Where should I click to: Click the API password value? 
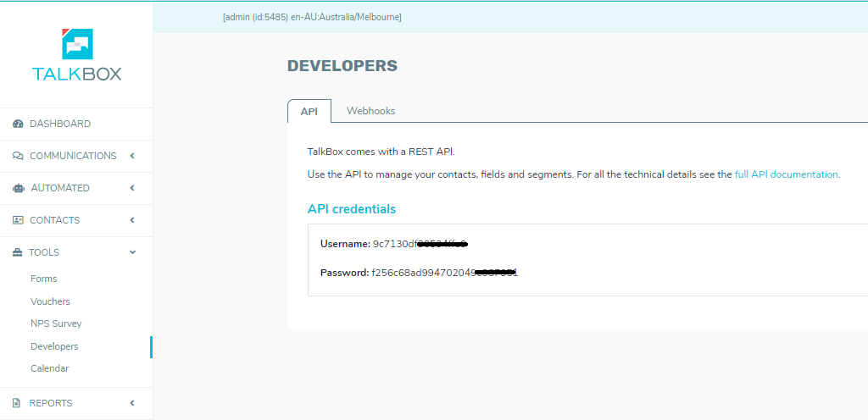coord(444,273)
